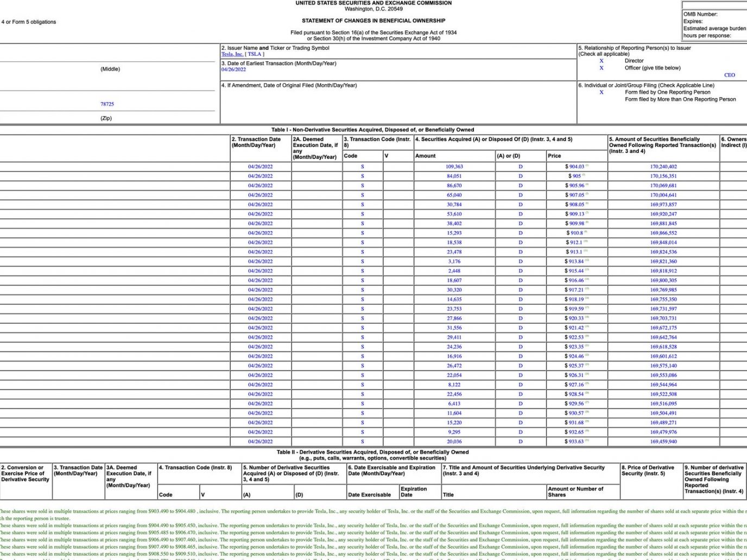Click the Statement of Changes in Beneficial Ownership title
The image size is (747, 560).
pos(373,21)
